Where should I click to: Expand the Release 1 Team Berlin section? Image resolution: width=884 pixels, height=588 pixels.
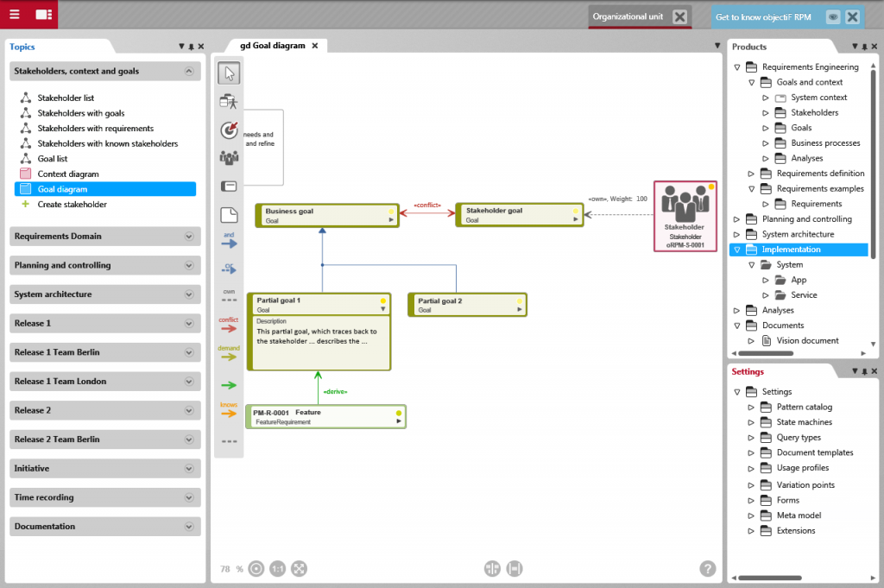[x=189, y=352]
